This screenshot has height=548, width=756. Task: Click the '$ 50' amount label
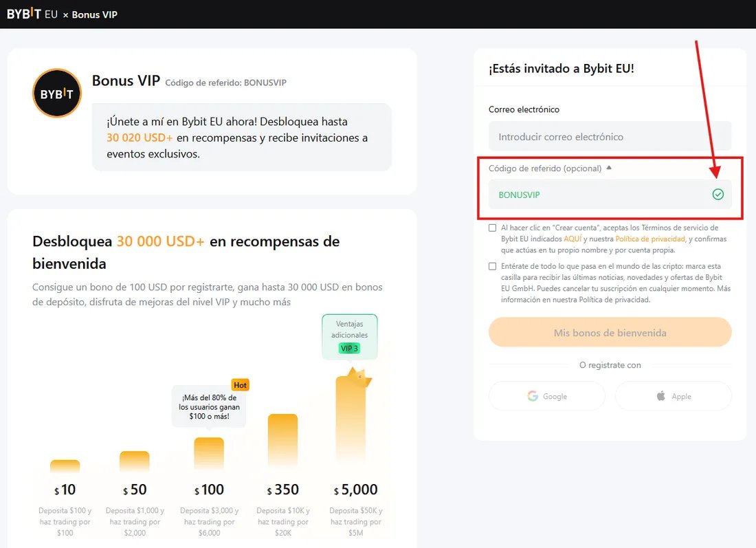[x=135, y=490]
